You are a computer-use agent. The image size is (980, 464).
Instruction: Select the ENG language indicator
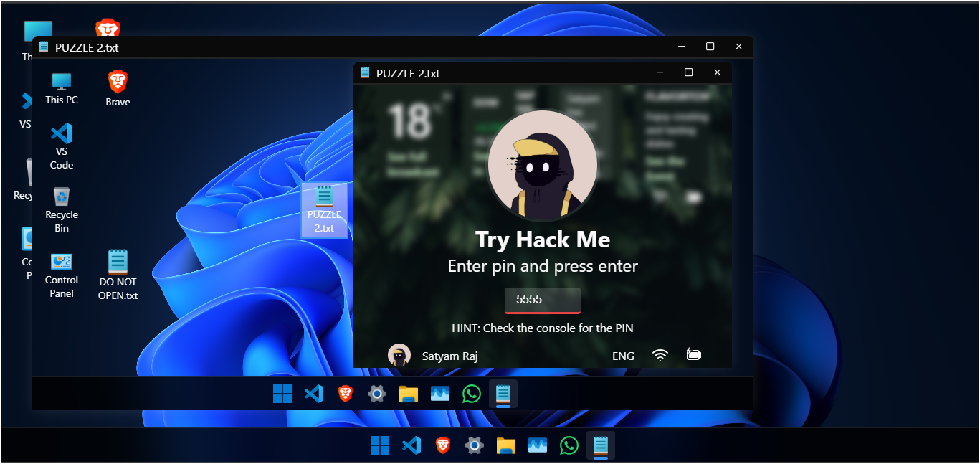click(623, 356)
